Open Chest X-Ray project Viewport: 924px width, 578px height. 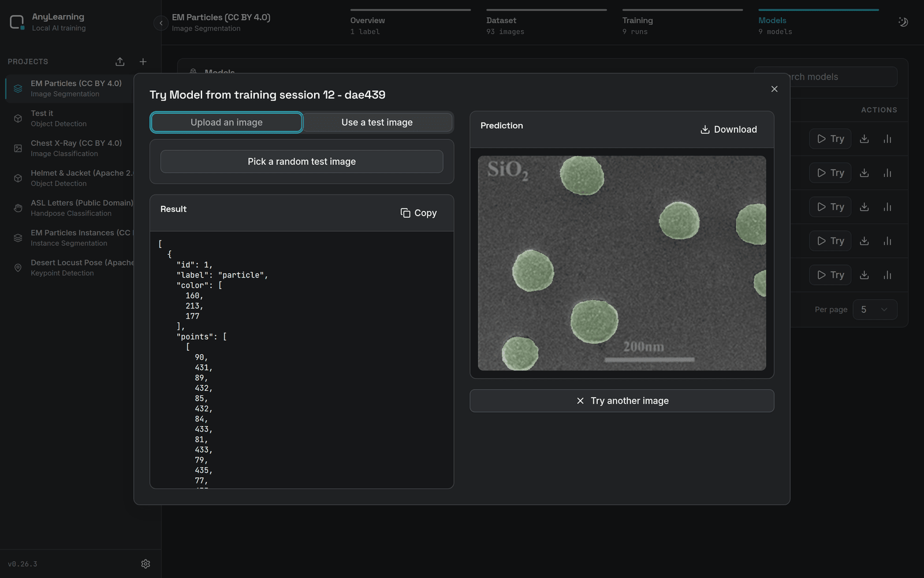70,148
